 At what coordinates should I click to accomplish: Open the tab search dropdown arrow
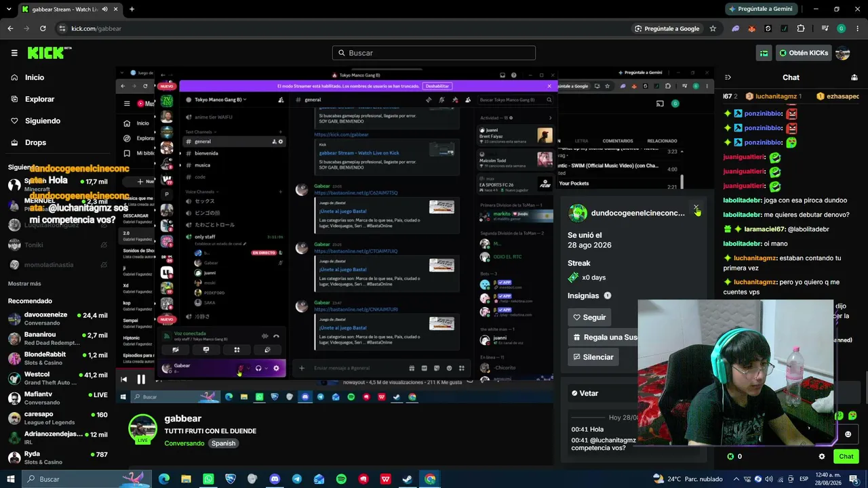[x=8, y=9]
